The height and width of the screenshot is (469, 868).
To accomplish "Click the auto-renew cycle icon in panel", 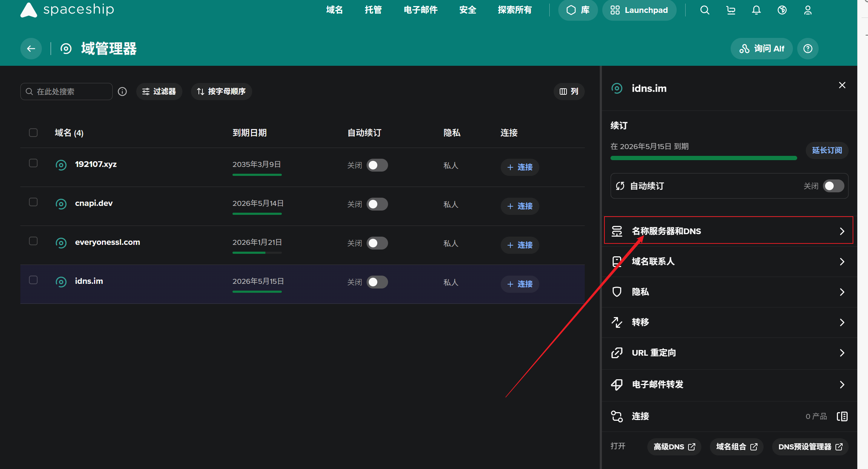I will 620,186.
